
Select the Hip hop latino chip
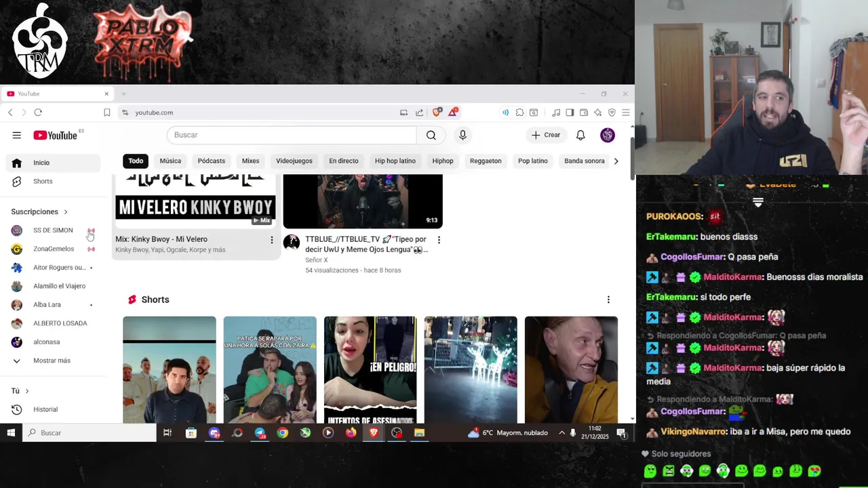pos(395,161)
